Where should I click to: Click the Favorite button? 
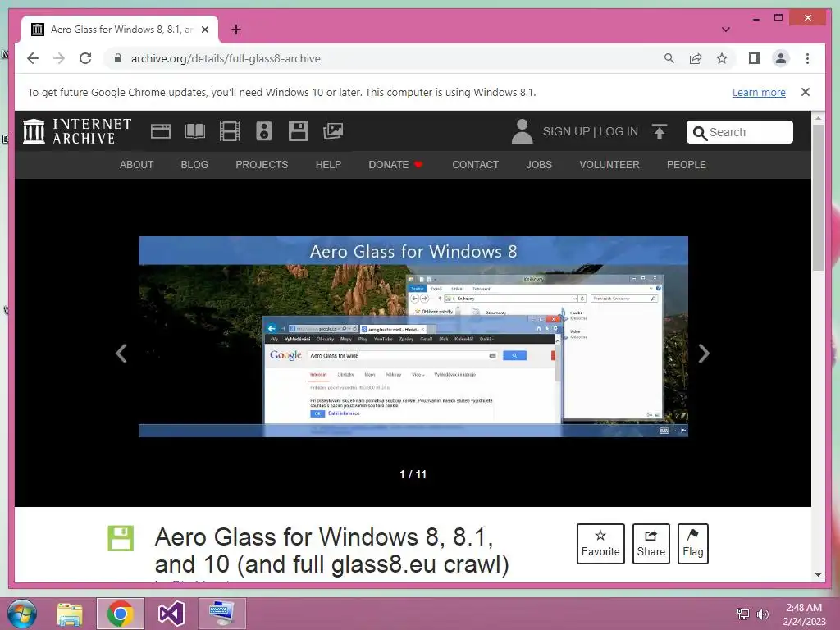[x=600, y=543]
